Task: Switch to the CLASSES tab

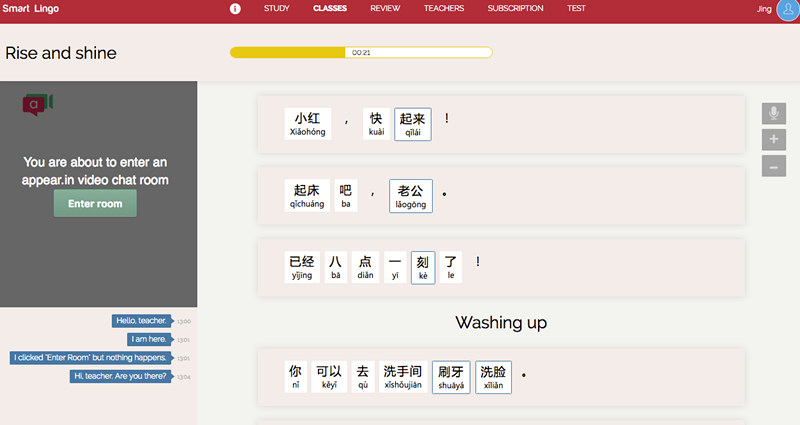Action: point(330,8)
